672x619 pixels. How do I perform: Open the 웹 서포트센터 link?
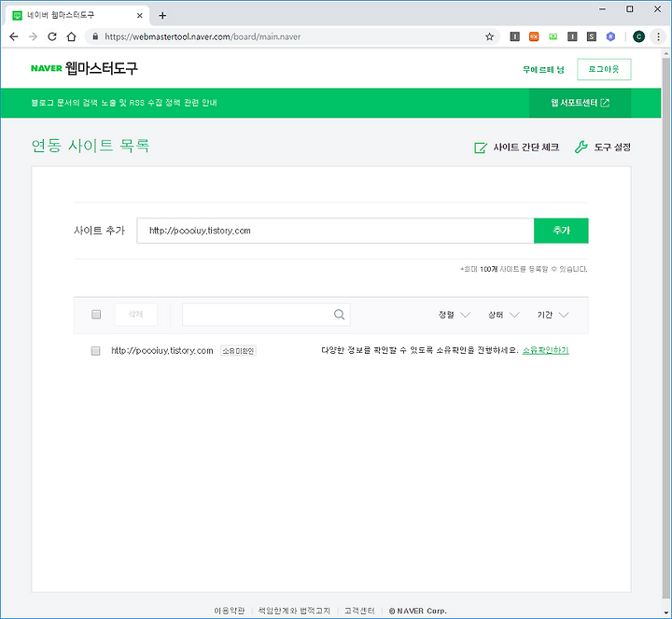click(580, 103)
